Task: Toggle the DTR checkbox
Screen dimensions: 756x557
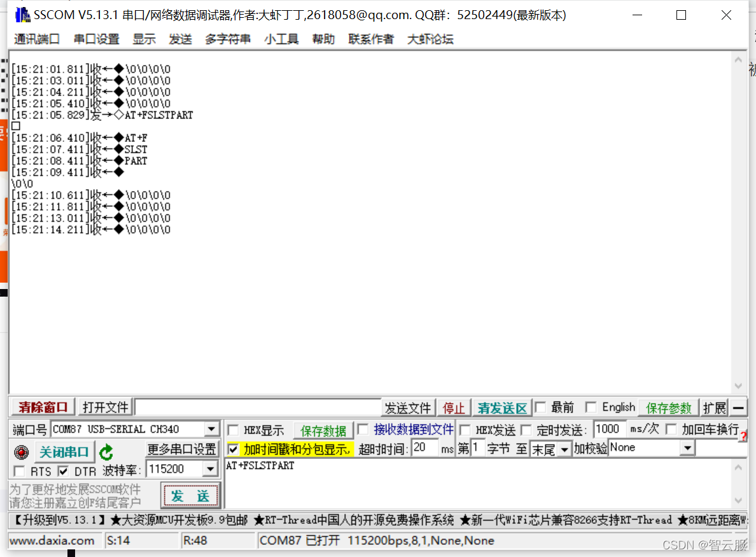Action: 62,470
